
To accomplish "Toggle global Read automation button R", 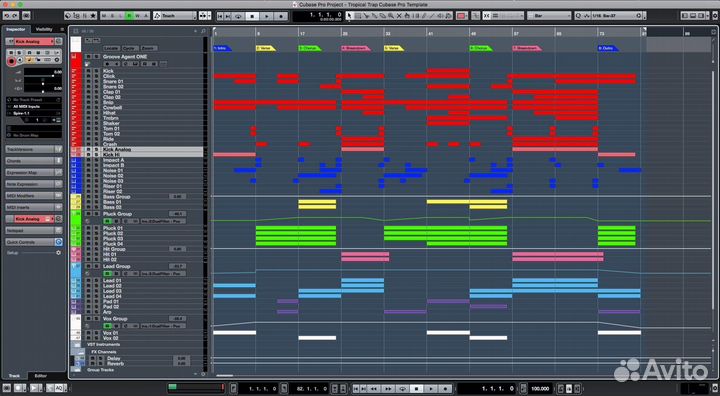I will tap(129, 16).
